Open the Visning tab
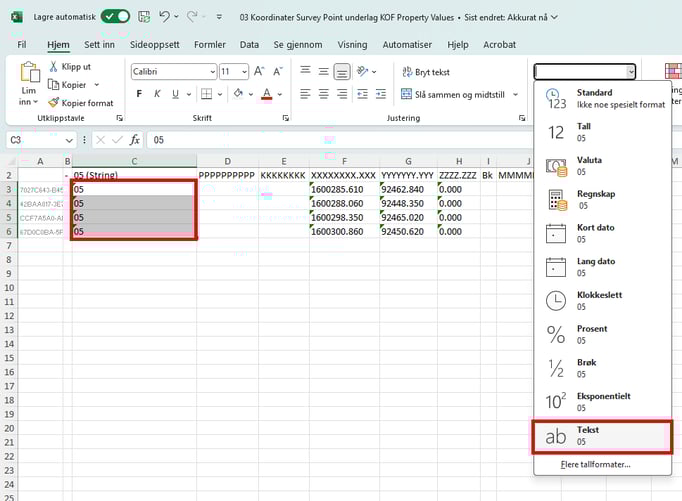The width and height of the screenshot is (682, 501). [x=352, y=45]
